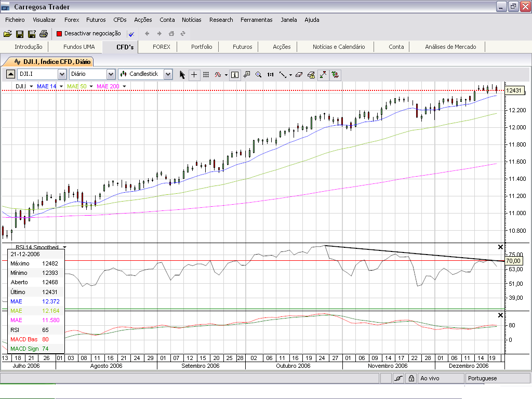Open the Ferramentas menu
Screen dimensions: 532x399
pyautogui.click(x=256, y=20)
